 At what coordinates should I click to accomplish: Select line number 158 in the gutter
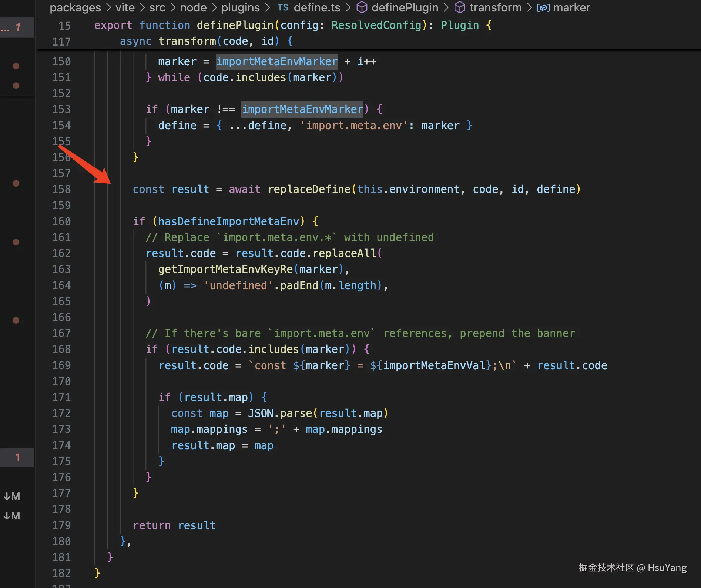[61, 189]
